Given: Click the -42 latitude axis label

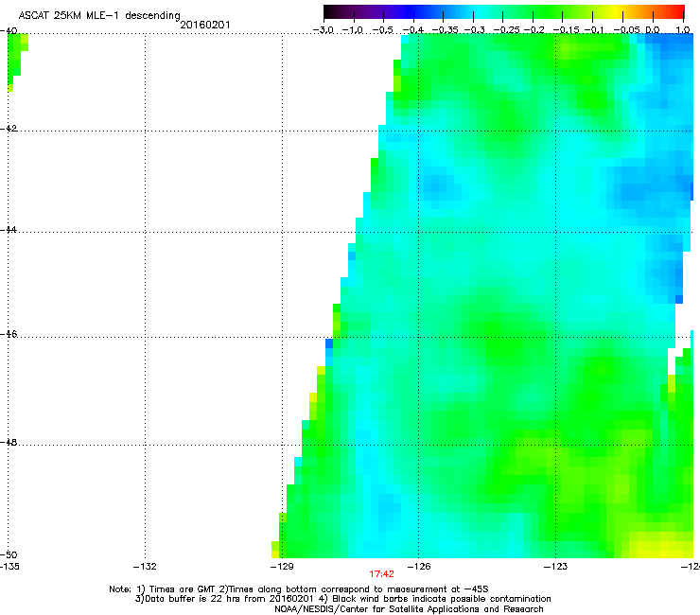Looking at the screenshot, I should [x=9, y=128].
